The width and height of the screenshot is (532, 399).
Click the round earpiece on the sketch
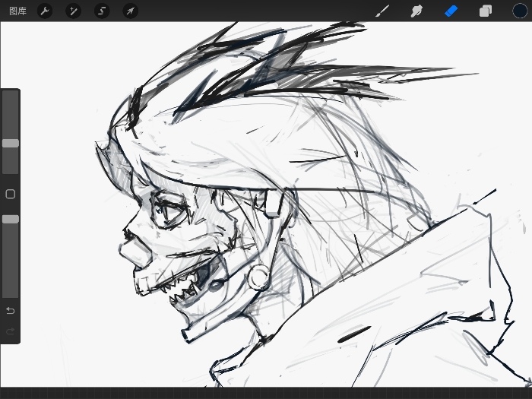(x=259, y=276)
